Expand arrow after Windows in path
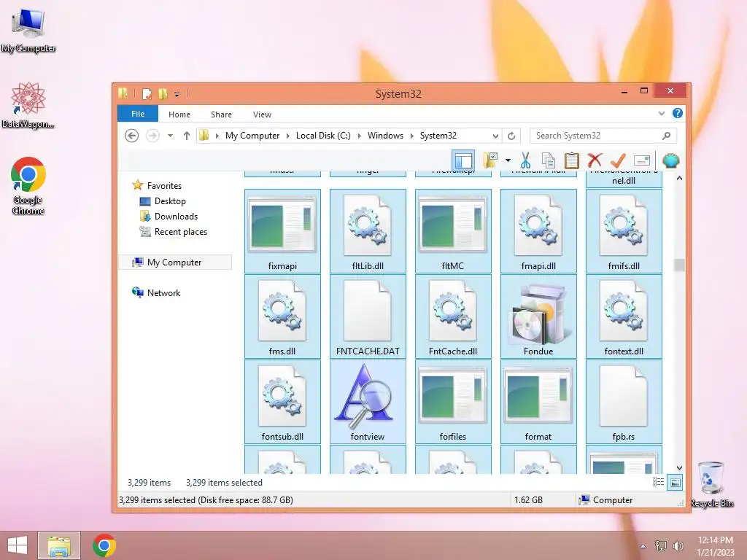This screenshot has height=560, width=747. [x=412, y=136]
